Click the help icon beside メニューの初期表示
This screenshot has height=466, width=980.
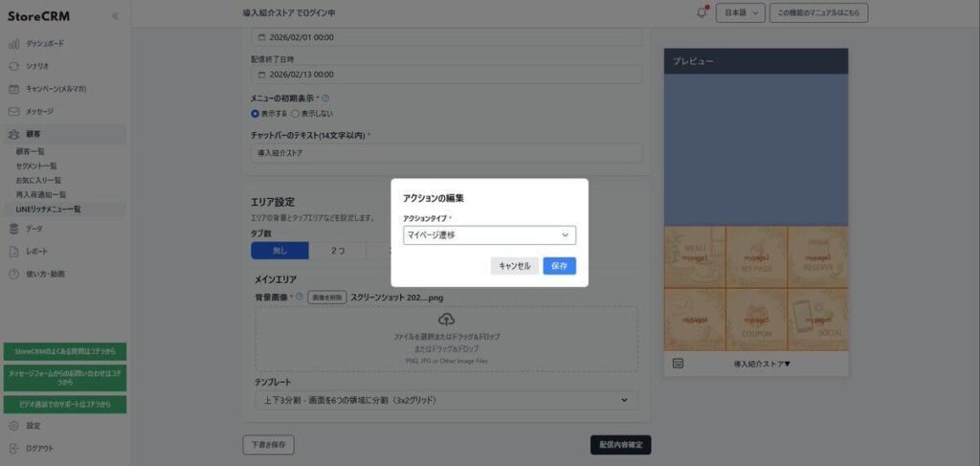tap(326, 98)
